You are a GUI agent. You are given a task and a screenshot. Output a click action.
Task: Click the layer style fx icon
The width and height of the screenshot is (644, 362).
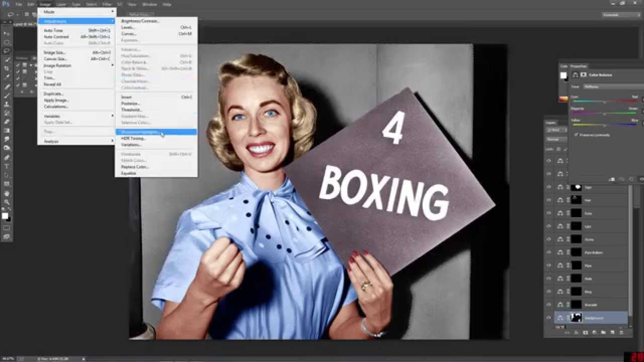click(576, 332)
